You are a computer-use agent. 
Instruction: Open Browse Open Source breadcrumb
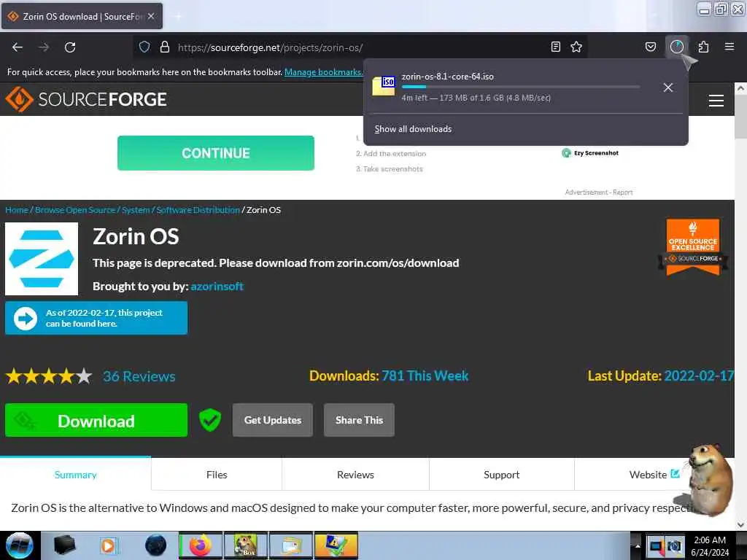[x=75, y=210]
